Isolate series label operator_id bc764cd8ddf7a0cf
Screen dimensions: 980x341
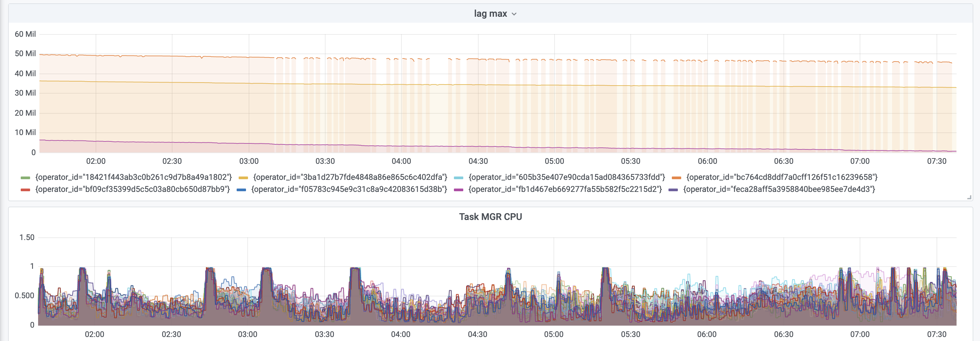[782, 177]
